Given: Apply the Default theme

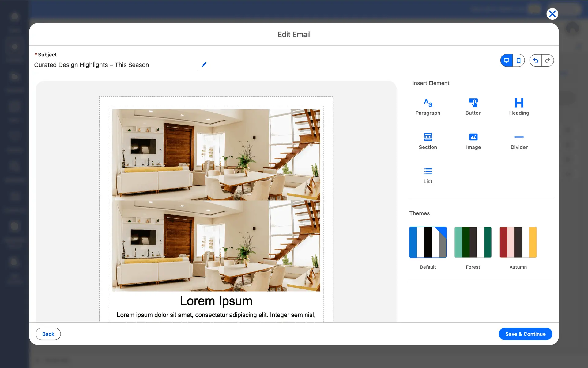Looking at the screenshot, I should click(x=428, y=242).
